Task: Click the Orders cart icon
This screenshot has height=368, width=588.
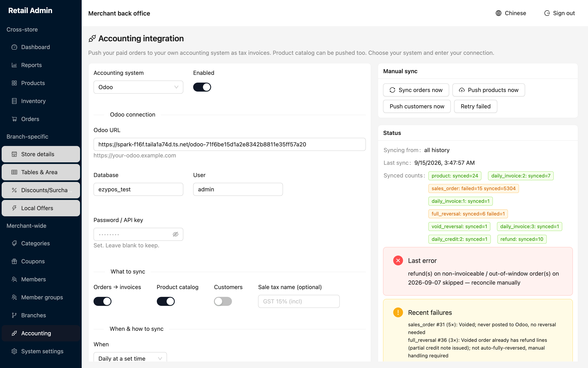Action: (14, 119)
